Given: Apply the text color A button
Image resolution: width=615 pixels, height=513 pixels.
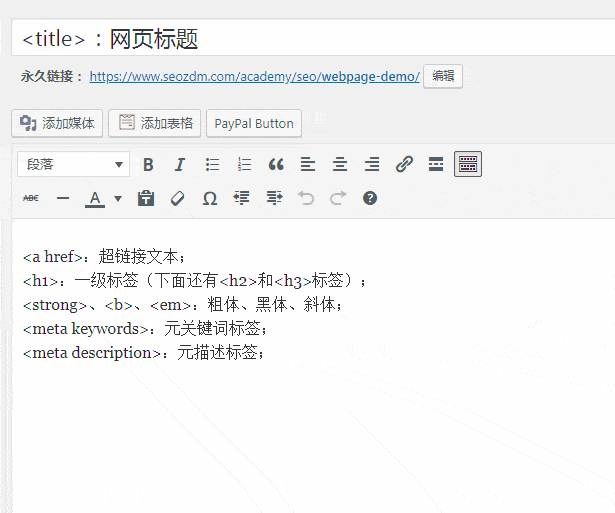Looking at the screenshot, I should [95, 198].
